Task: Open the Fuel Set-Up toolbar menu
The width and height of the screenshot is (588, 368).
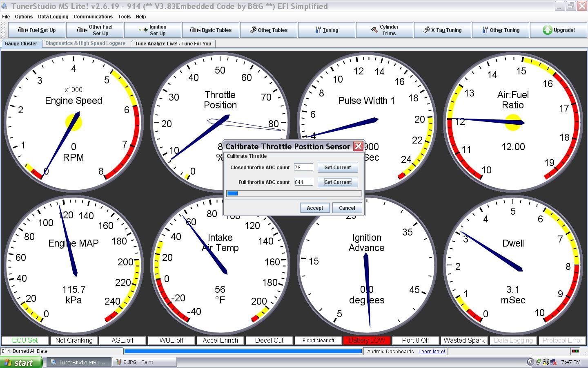Action: [37, 30]
